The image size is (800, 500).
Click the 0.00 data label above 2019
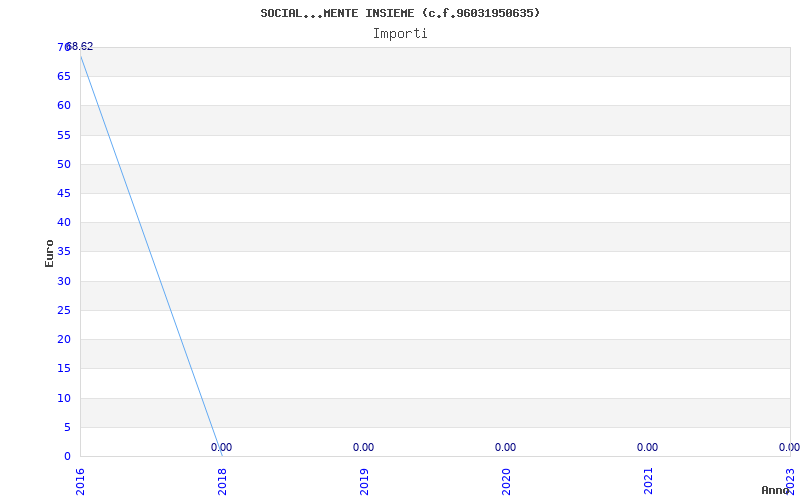(x=363, y=447)
